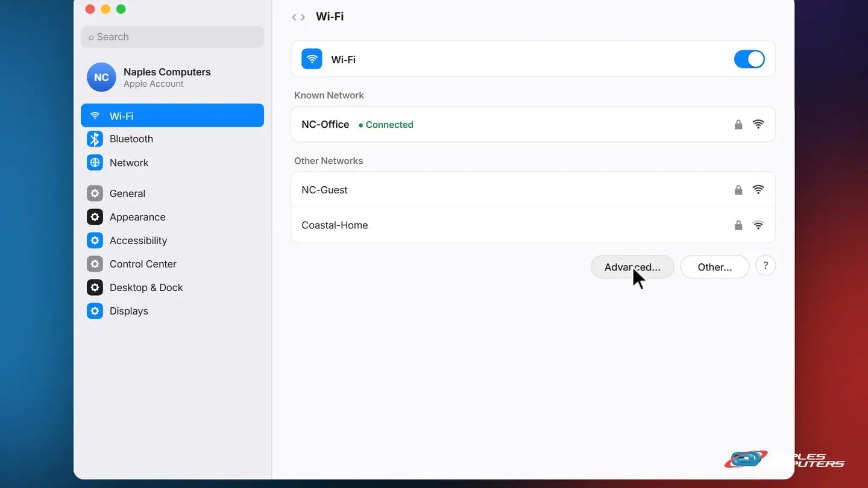Click the lock icon for NC-Office
This screenshot has height=488, width=868.
738,125
